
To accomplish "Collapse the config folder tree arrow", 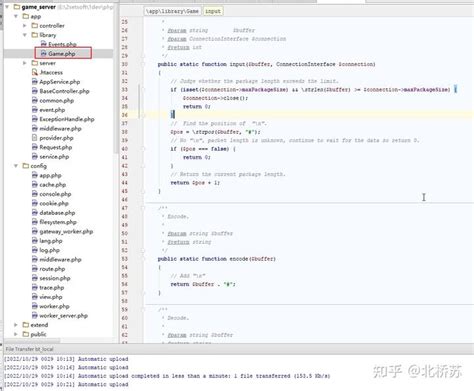I will (16, 166).
